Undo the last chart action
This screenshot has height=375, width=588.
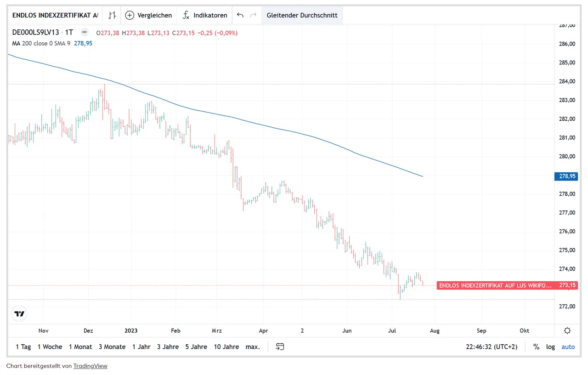240,15
